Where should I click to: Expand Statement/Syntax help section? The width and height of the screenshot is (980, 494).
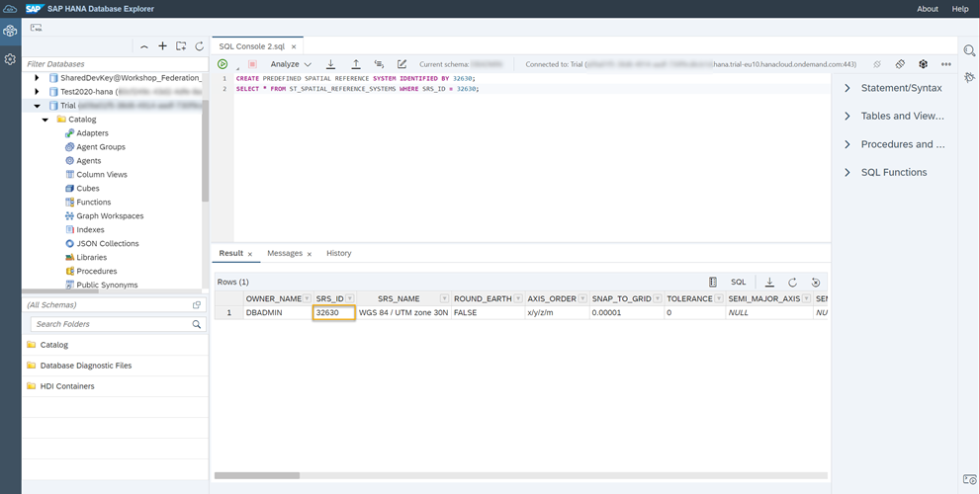pos(847,88)
